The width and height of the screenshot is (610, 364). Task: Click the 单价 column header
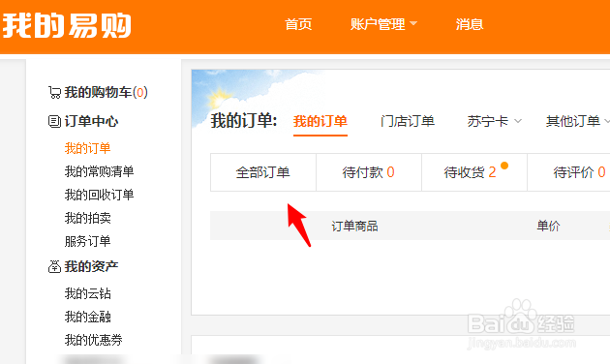[548, 226]
